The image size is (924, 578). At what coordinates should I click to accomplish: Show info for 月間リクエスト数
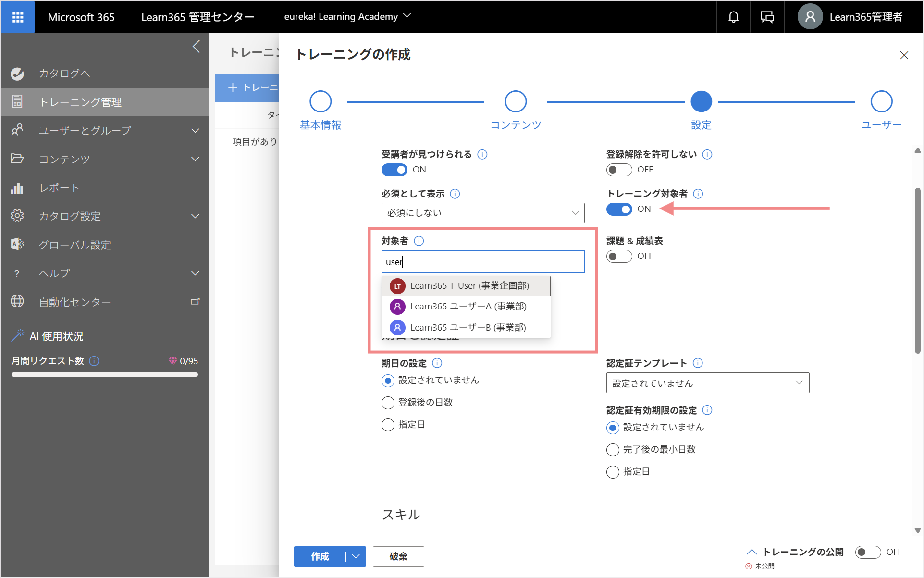click(94, 361)
